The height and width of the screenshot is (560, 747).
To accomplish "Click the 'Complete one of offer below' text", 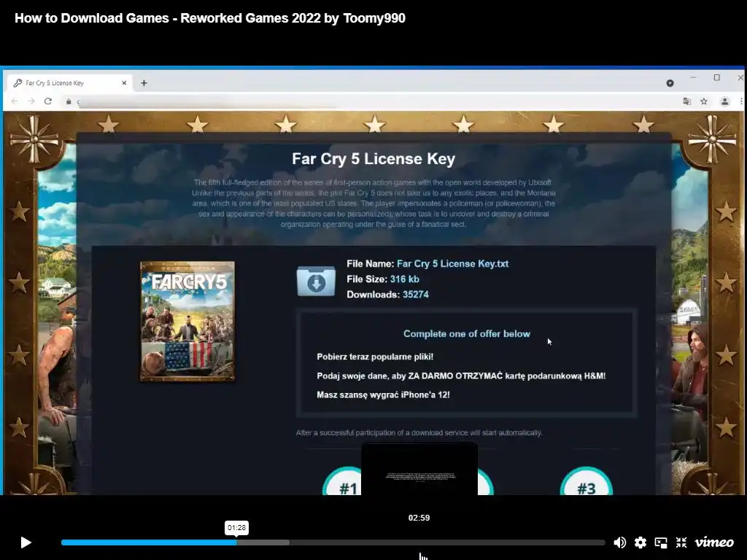I will tap(467, 334).
